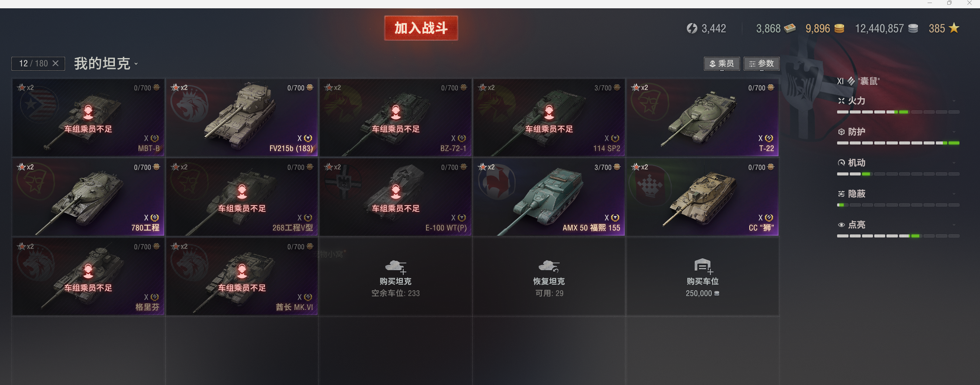
Task: Click the Restore Tank (恢复坦克) icon
Action: pyautogui.click(x=549, y=266)
